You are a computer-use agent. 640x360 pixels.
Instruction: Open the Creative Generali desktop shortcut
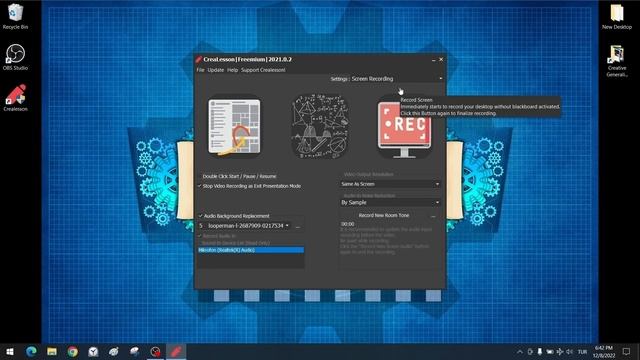click(x=617, y=60)
